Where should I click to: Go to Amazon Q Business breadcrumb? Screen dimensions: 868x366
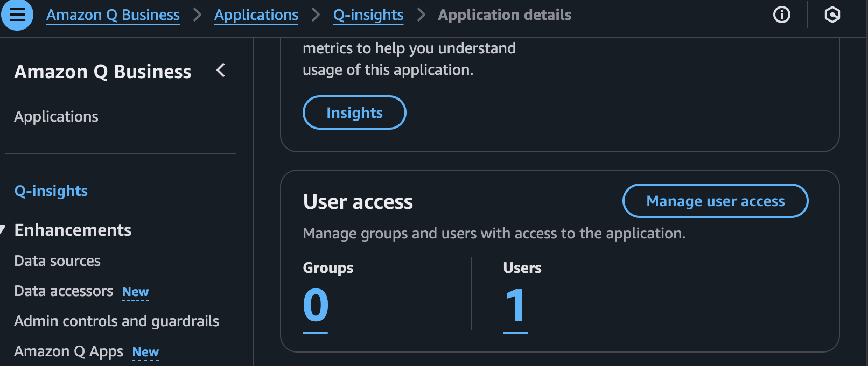(x=113, y=15)
